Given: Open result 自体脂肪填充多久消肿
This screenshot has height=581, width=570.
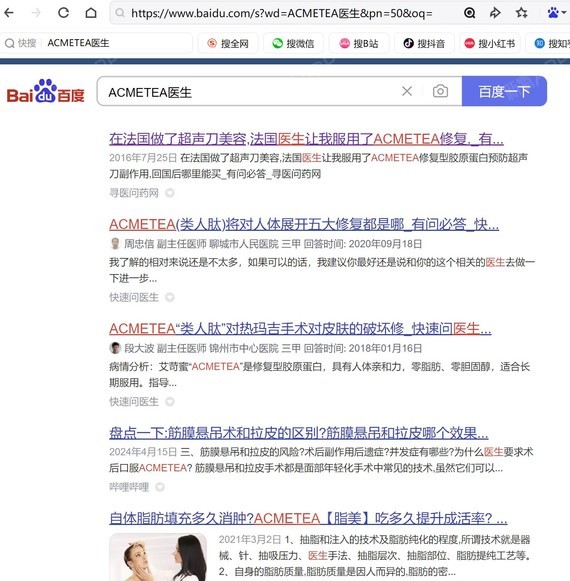Looking at the screenshot, I should (308, 518).
